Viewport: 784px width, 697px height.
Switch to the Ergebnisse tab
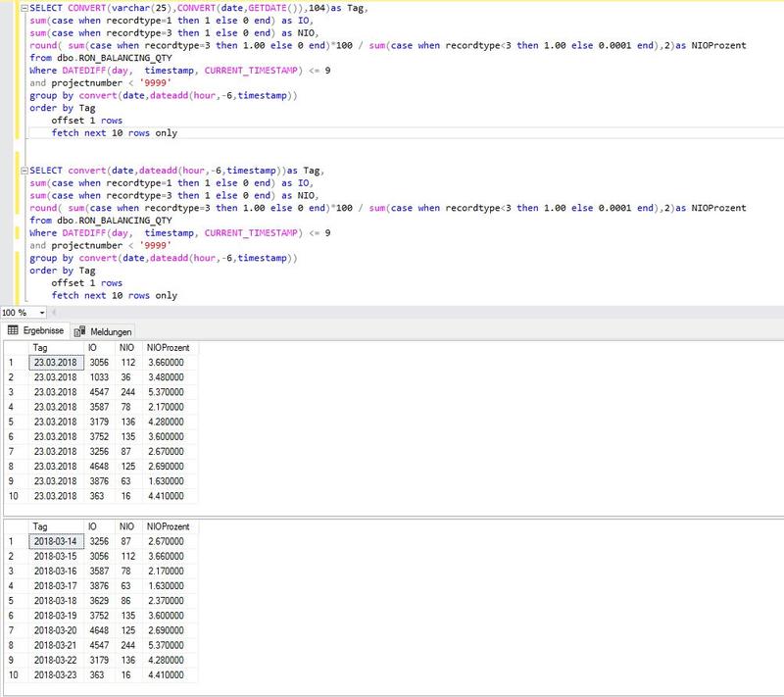click(x=43, y=331)
